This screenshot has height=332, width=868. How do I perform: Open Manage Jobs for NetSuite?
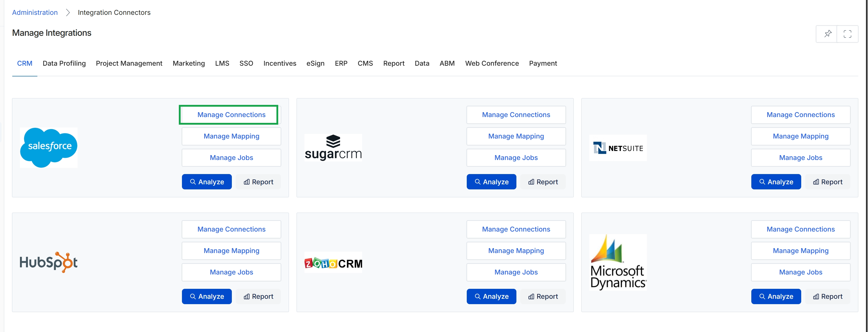[801, 158]
